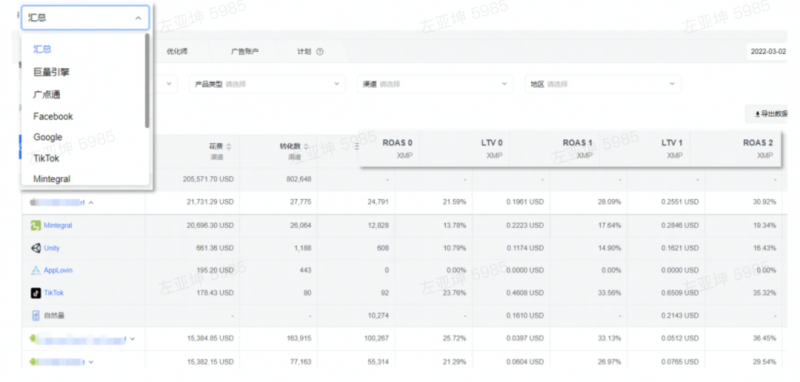
Task: Click the AppLovin triangle icon
Action: coord(36,270)
